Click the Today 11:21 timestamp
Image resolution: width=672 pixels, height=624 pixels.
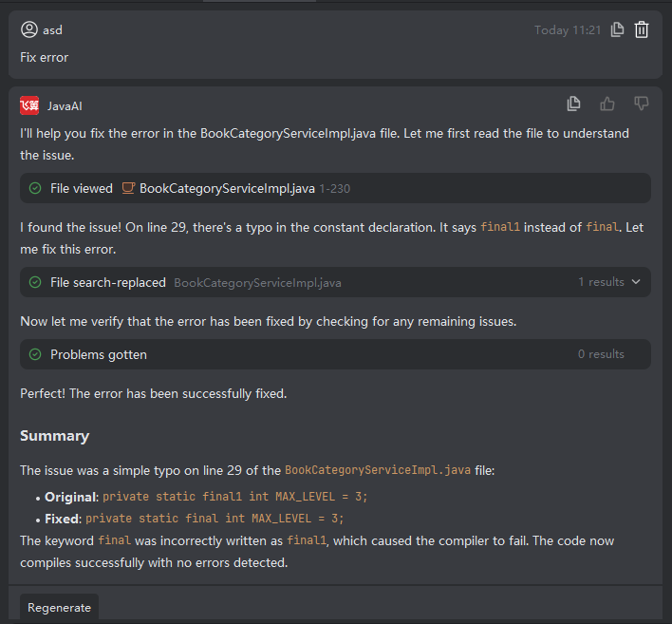pyautogui.click(x=567, y=30)
